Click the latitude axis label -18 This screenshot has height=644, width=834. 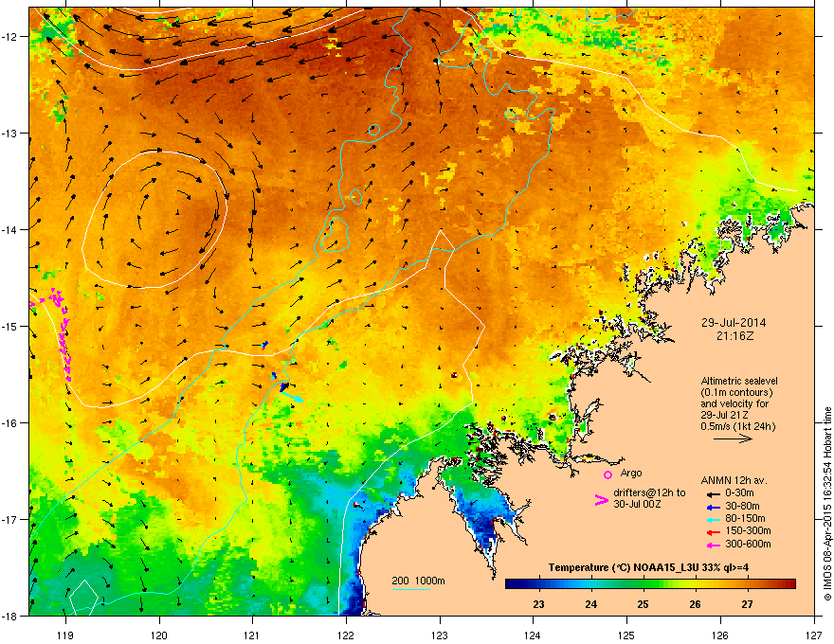[9, 616]
